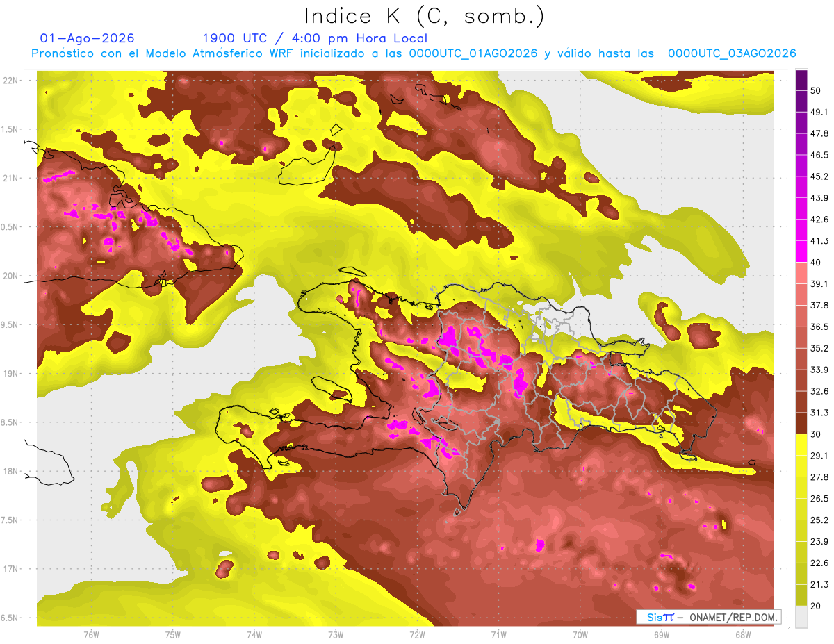Click the '74W' longitude axis label
Viewport: 834px width, 644px height.
click(x=254, y=635)
